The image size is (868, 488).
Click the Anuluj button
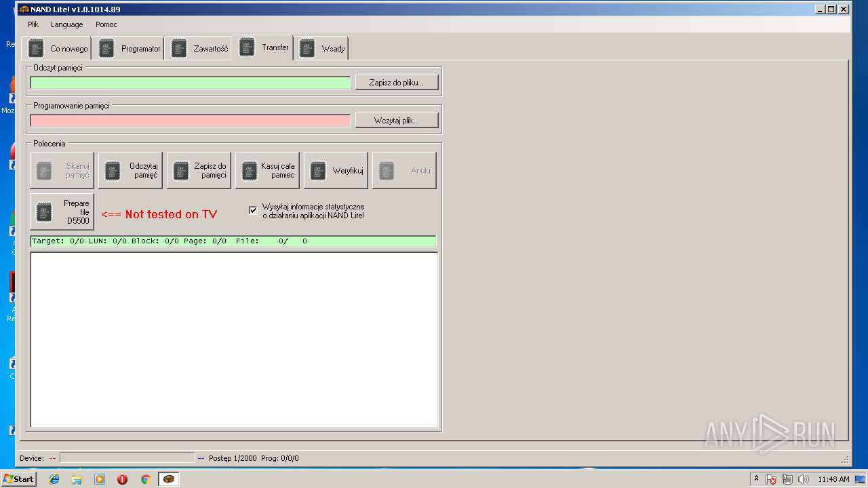[x=404, y=170]
